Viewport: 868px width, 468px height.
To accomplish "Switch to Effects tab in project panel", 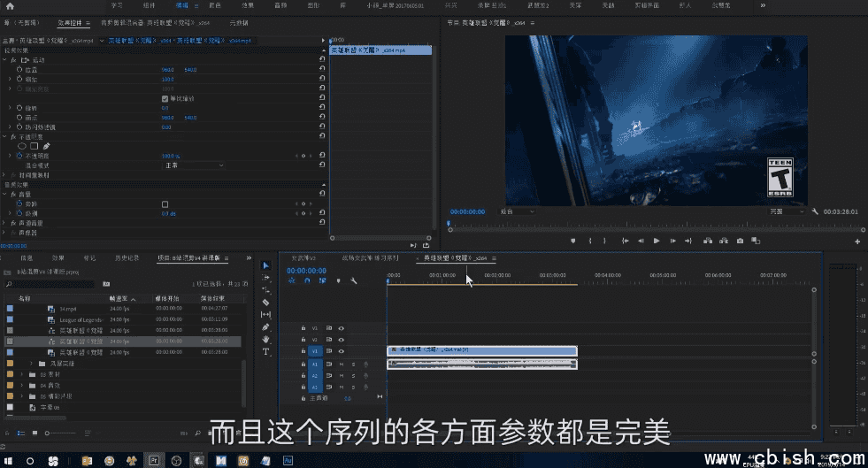I will pos(58,257).
